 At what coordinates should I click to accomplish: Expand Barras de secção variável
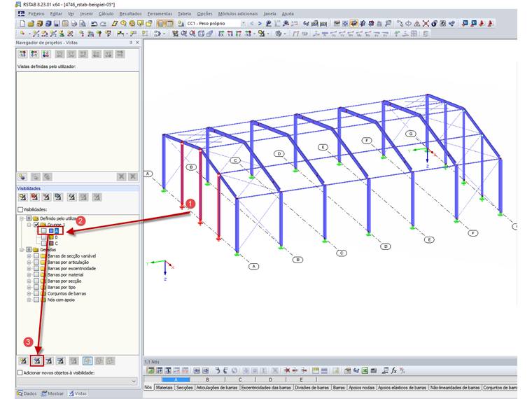(29, 256)
